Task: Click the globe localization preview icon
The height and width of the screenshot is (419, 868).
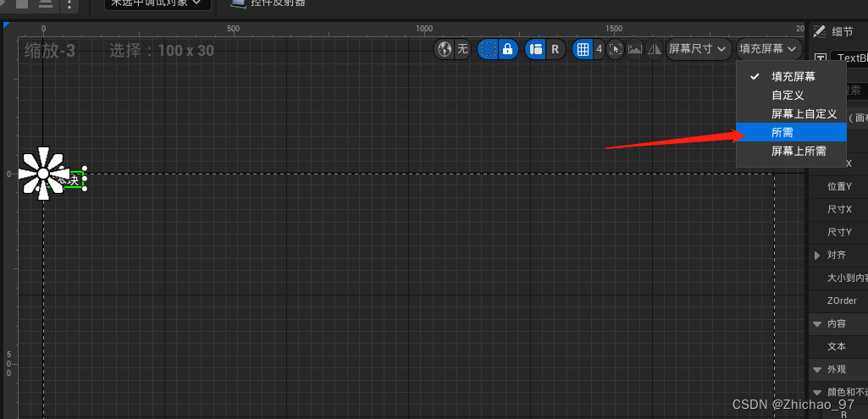Action: pyautogui.click(x=445, y=49)
